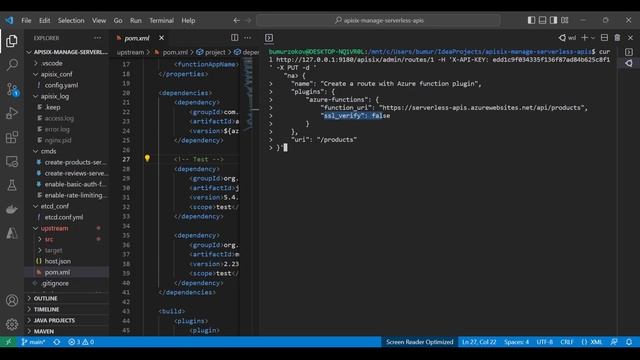Screen dimensions: 640x360
Task: Expand the src folder
Action: coord(67,239)
